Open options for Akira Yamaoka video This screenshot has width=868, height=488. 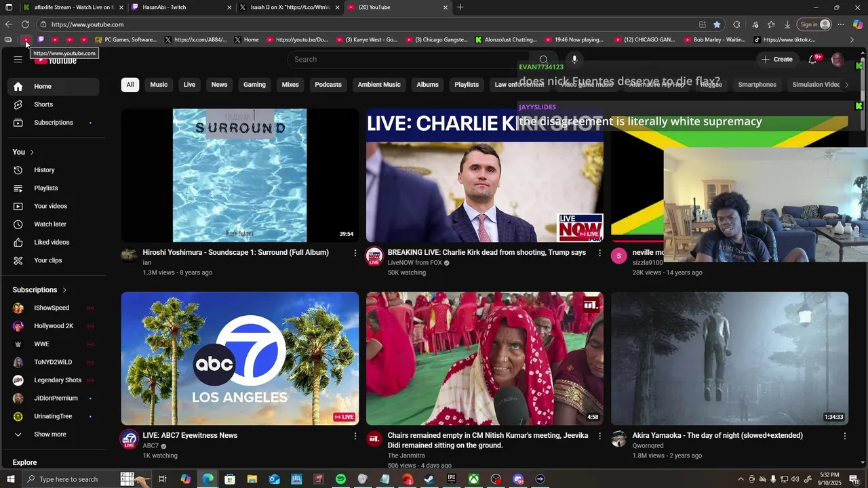click(x=845, y=436)
